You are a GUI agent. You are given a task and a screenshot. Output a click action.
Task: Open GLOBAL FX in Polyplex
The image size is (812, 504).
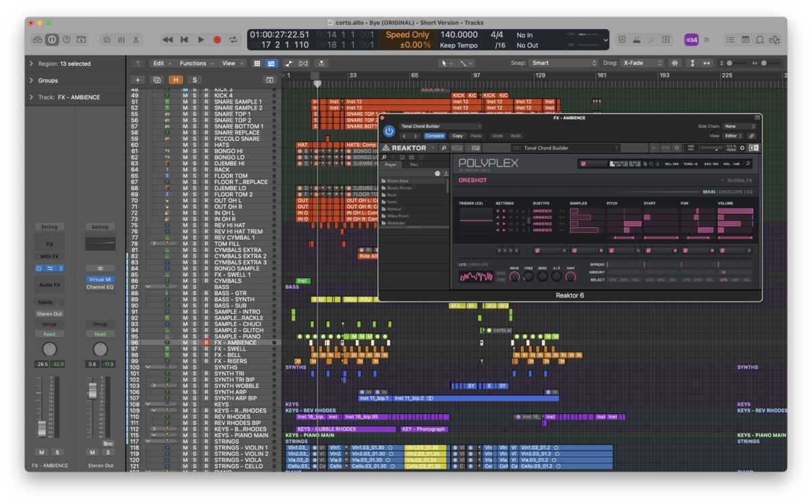click(739, 180)
